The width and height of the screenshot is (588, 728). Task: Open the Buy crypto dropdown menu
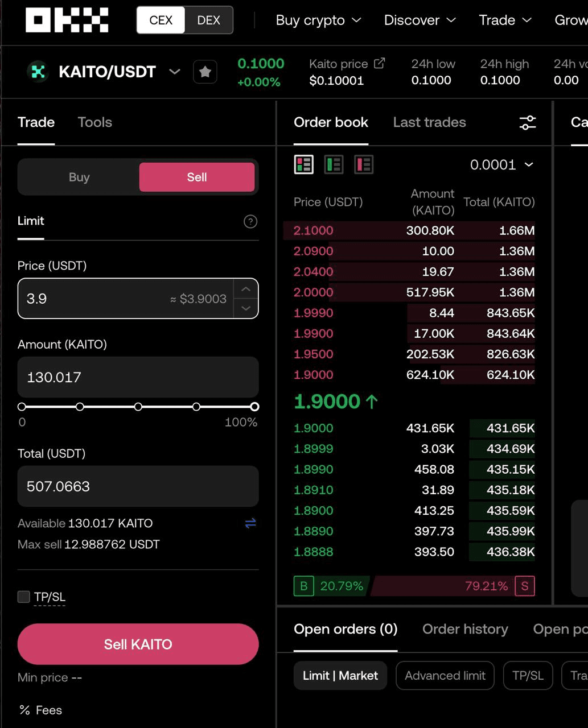(x=318, y=20)
